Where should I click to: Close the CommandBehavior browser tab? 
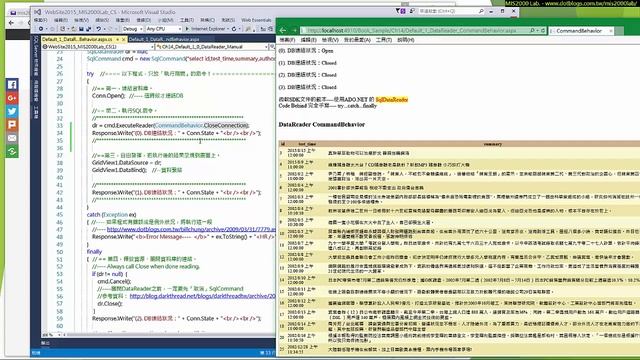(x=611, y=31)
